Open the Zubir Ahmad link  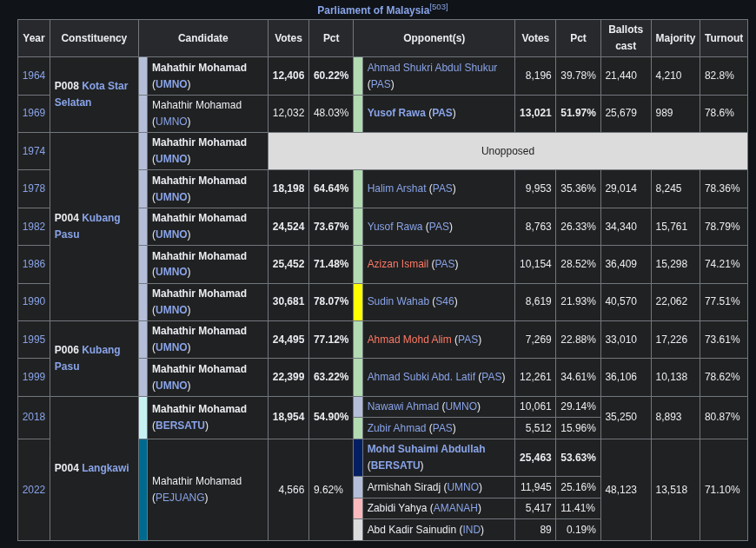click(397, 428)
